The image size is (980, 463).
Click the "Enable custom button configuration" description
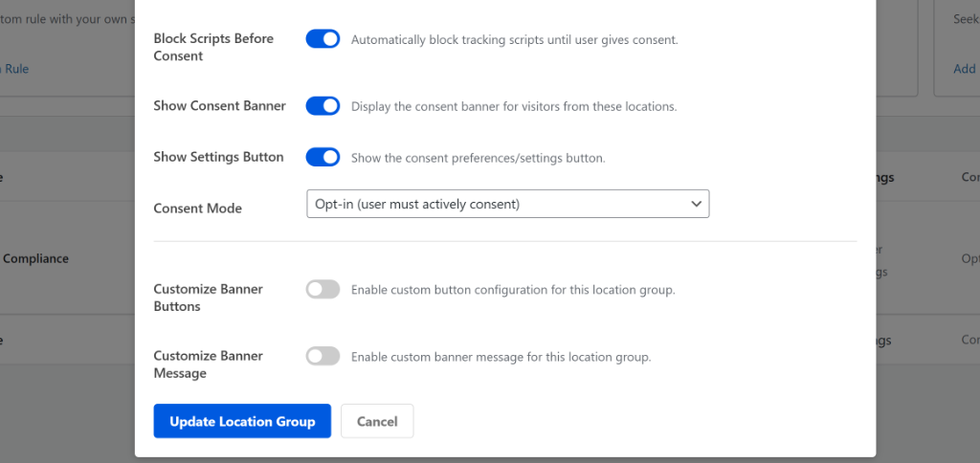pyautogui.click(x=513, y=289)
